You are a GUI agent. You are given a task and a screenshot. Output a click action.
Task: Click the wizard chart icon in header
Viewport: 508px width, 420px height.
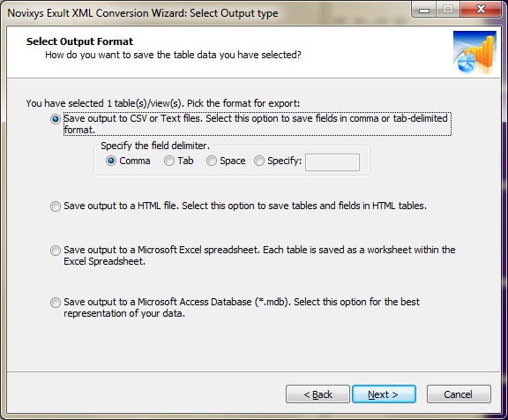click(474, 53)
